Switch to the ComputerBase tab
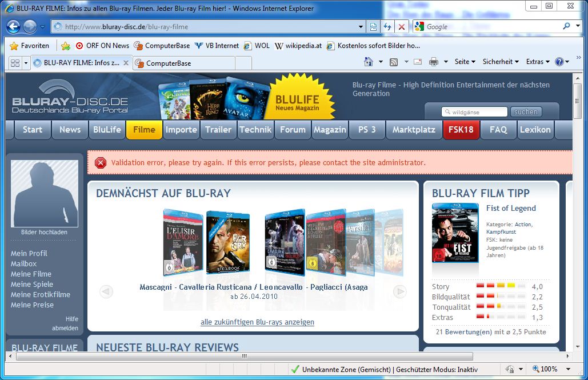Image resolution: width=588 pixels, height=380 pixels. click(x=184, y=63)
